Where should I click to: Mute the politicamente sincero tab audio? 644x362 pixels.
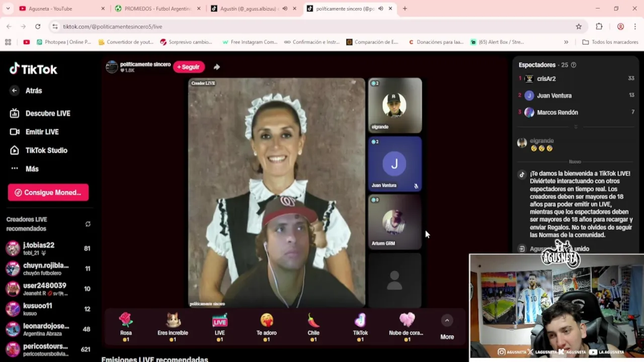click(x=380, y=9)
